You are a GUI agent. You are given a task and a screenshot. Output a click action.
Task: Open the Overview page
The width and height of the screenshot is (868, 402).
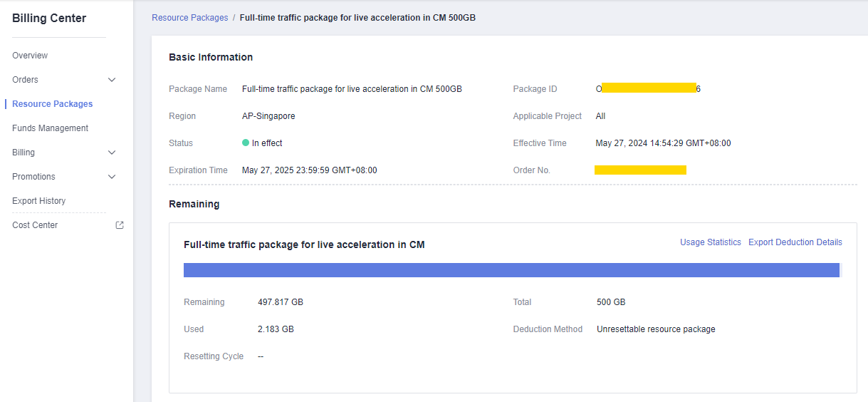[30, 56]
